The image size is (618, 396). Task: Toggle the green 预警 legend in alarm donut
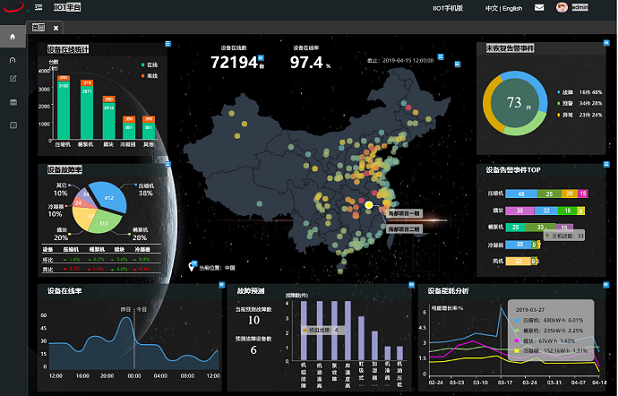(565, 103)
